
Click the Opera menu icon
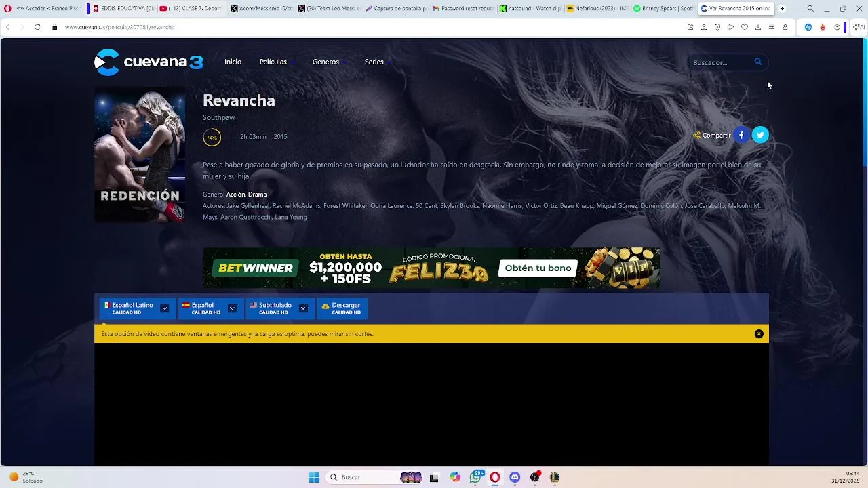[x=7, y=9]
